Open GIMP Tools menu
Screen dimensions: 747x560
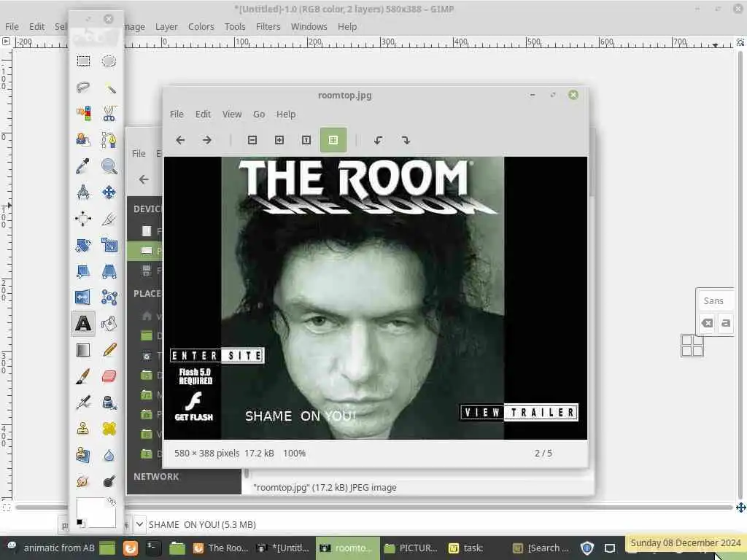(235, 27)
